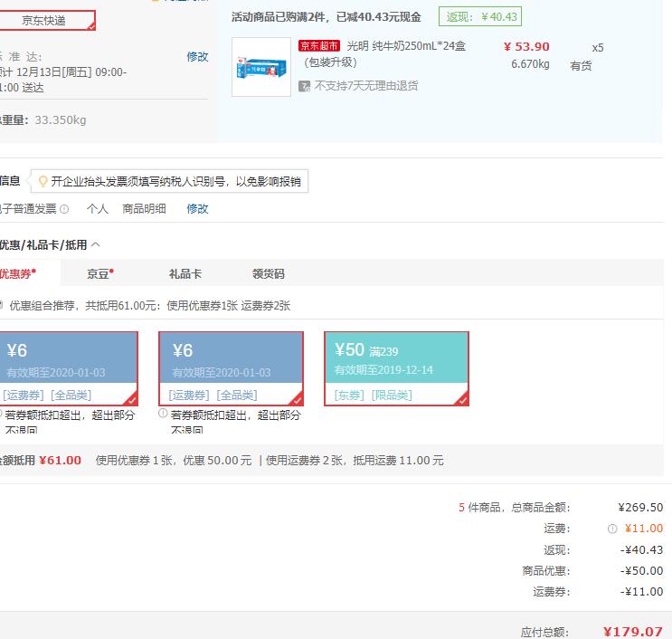Select the 京东快递 delivery option
The height and width of the screenshot is (639, 672).
coord(47,20)
